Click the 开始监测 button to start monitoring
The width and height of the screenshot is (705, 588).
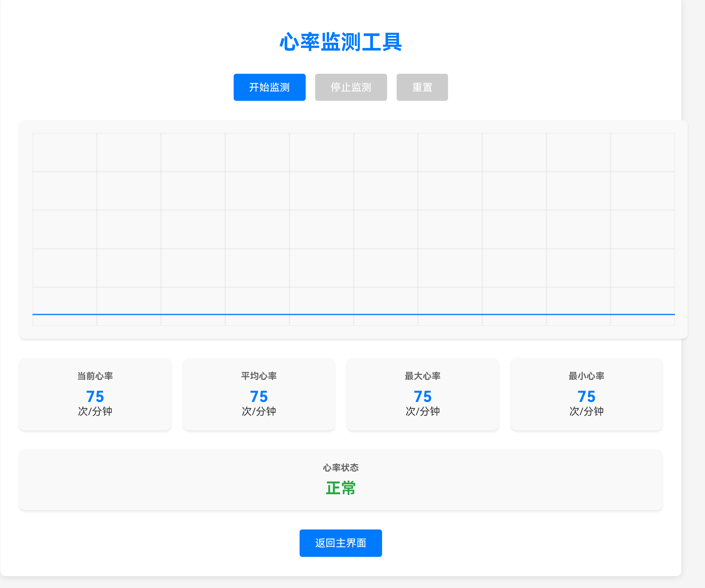pos(269,87)
